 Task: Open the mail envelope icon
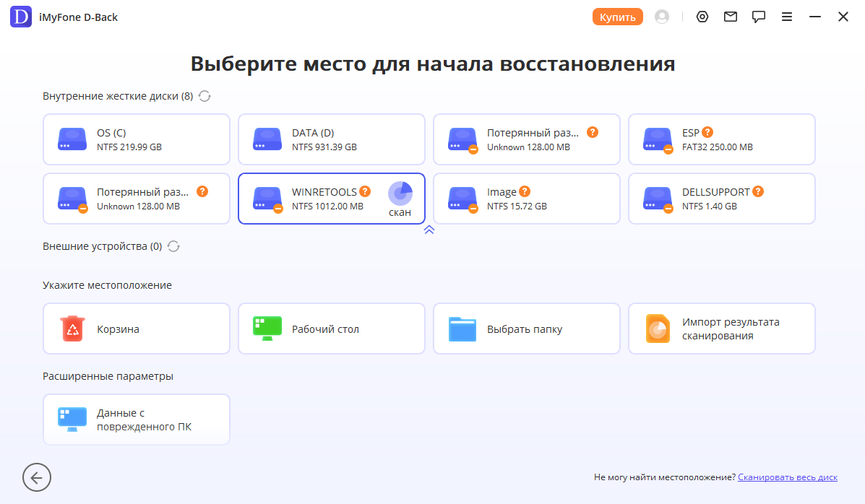click(x=731, y=17)
